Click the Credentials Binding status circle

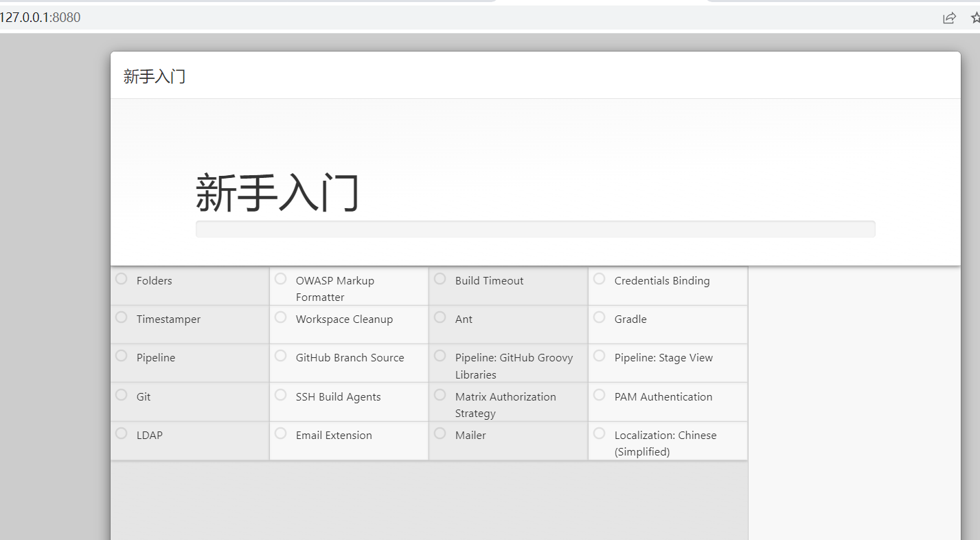click(x=600, y=279)
